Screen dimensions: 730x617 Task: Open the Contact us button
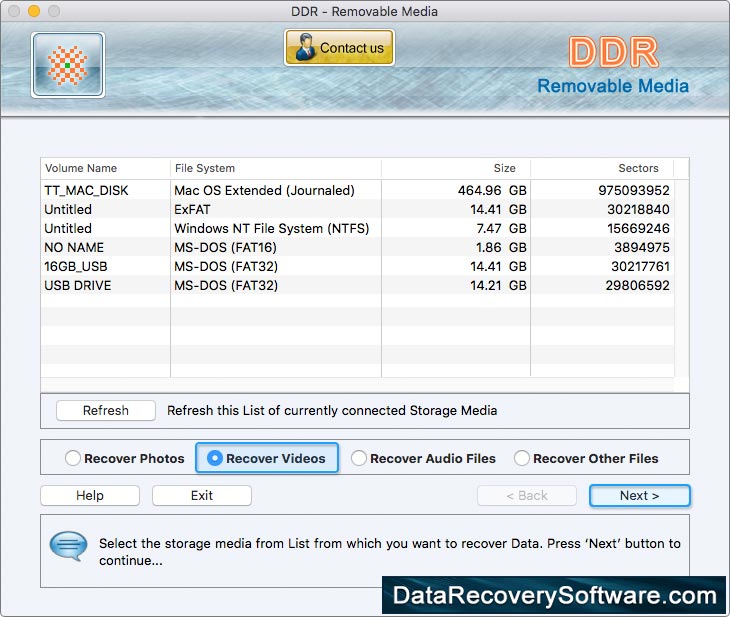point(339,47)
